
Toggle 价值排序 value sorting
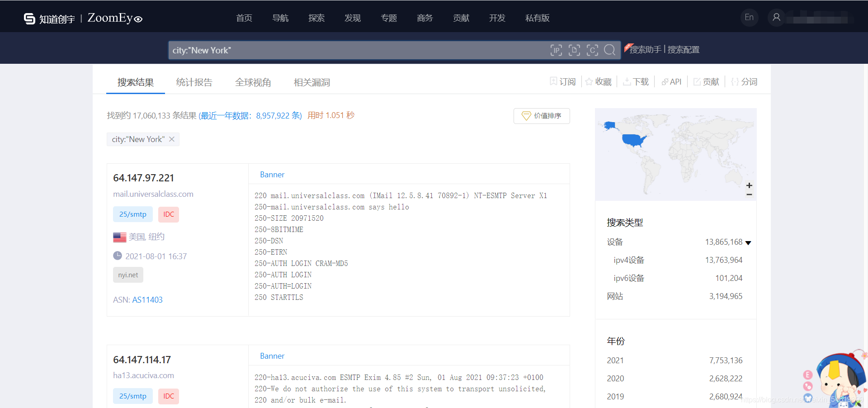pyautogui.click(x=541, y=116)
